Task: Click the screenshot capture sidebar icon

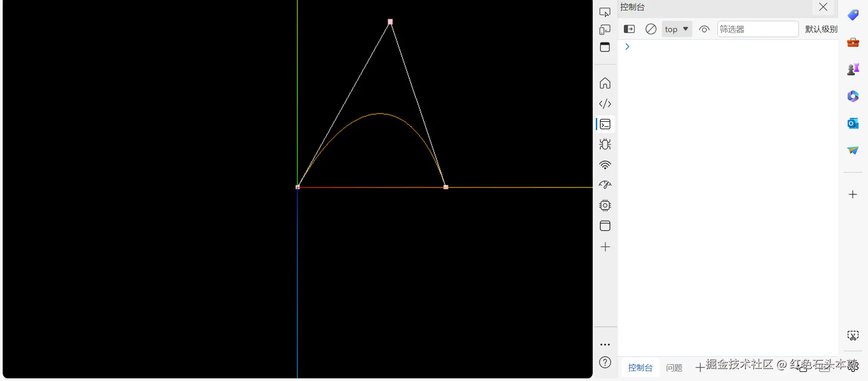Action: pyautogui.click(x=853, y=335)
